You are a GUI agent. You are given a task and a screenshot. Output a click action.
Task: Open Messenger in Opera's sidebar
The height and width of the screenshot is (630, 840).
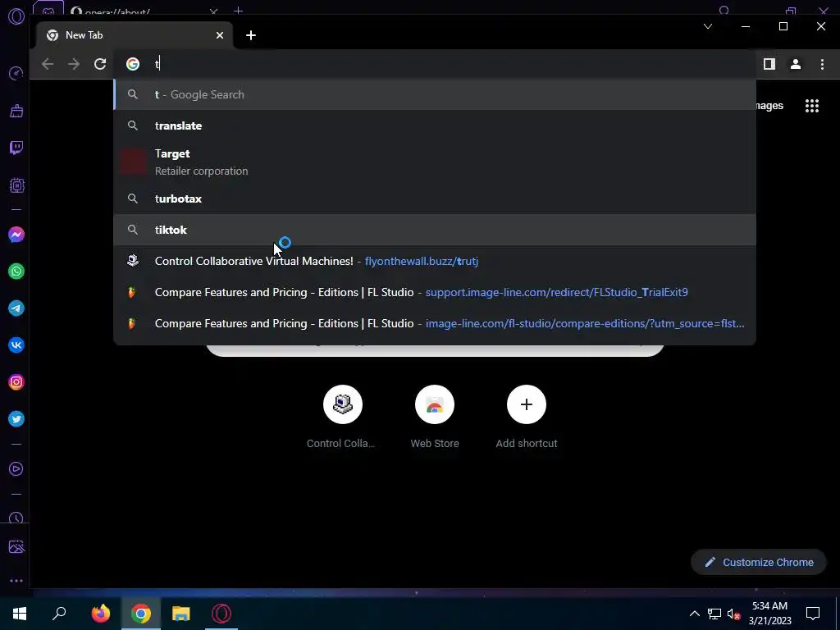click(x=16, y=235)
